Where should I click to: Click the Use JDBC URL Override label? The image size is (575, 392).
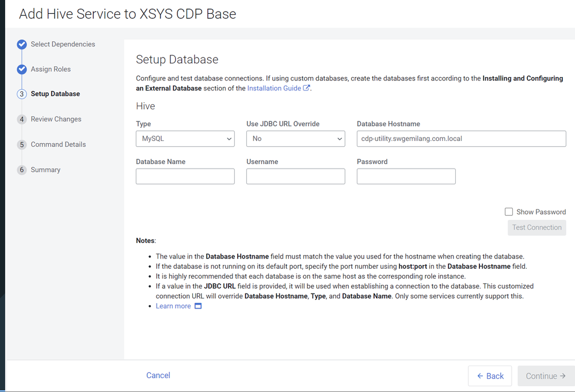tap(283, 124)
